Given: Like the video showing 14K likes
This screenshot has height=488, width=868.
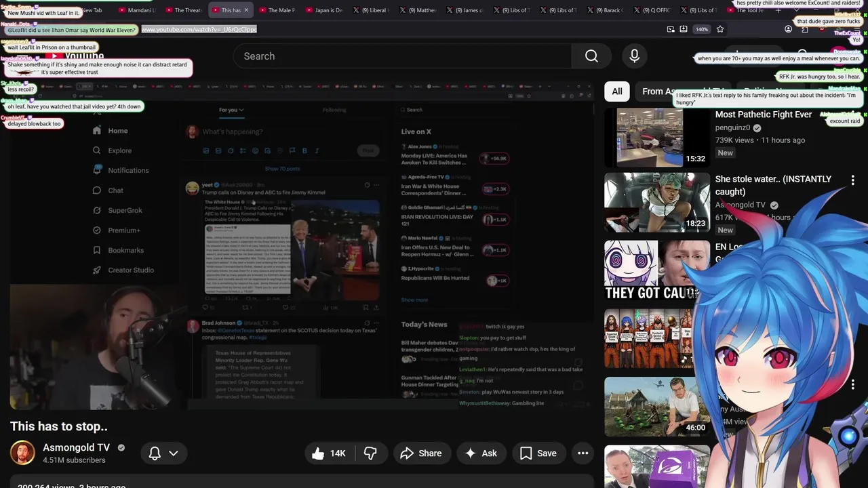Looking at the screenshot, I should [x=329, y=453].
